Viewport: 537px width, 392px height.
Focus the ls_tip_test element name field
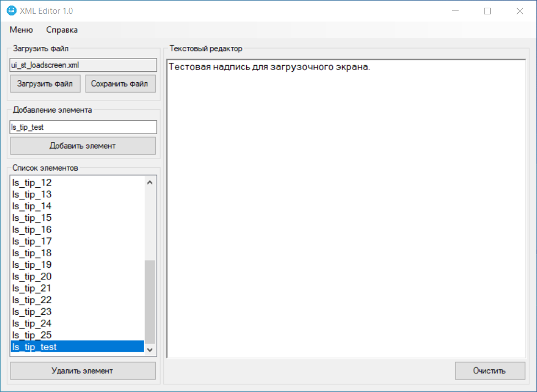pyautogui.click(x=83, y=127)
